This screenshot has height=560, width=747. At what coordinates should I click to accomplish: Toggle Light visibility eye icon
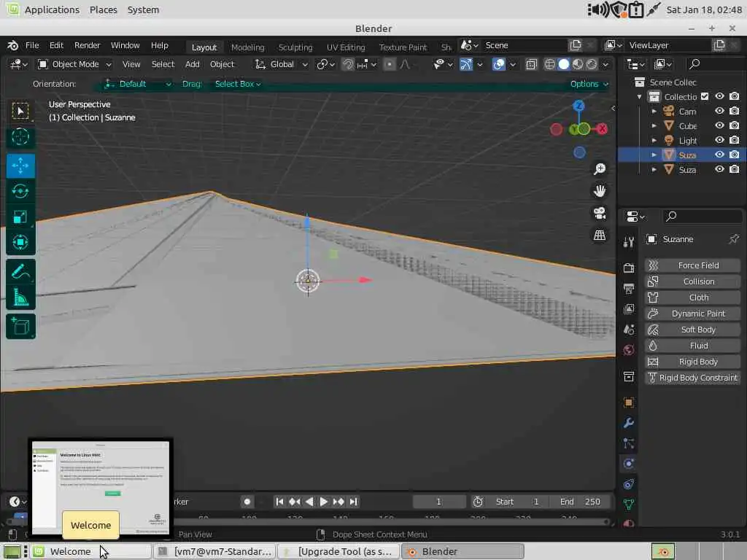[719, 140]
